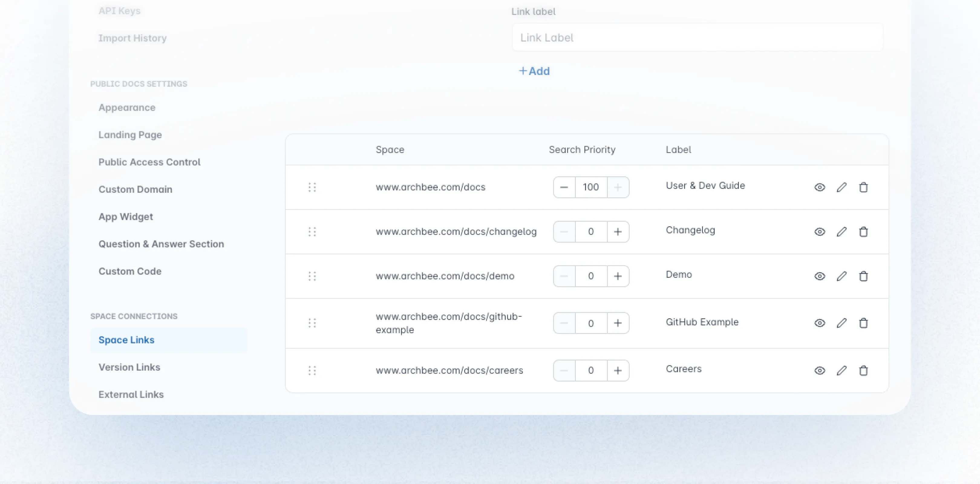Screen dimensions: 980x484
Task: Toggle visibility of Demo link
Action: (x=819, y=276)
